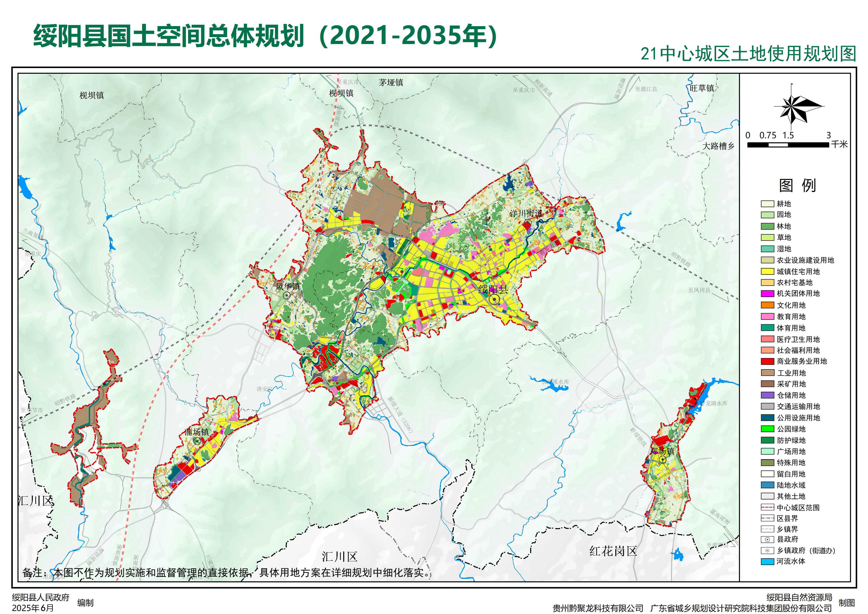Click the 乡镇政府 (街道办) legend symbol

(767, 550)
